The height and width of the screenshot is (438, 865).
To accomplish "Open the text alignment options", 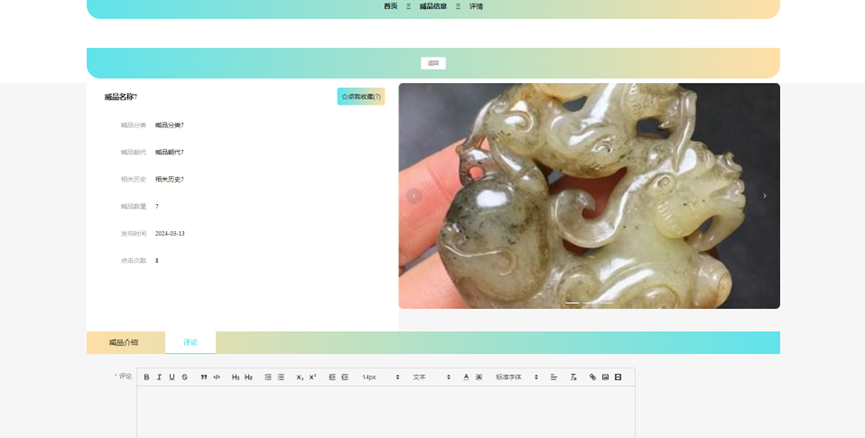I will [554, 377].
